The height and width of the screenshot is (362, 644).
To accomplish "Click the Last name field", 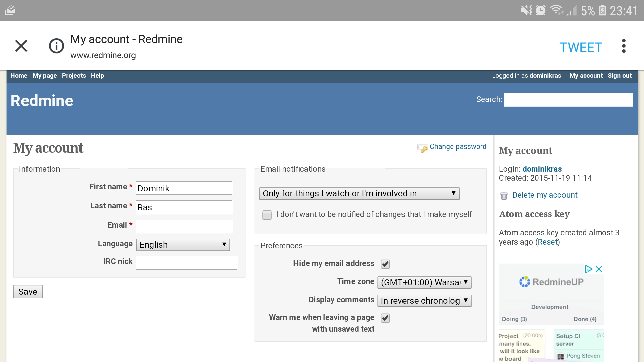I will [184, 207].
